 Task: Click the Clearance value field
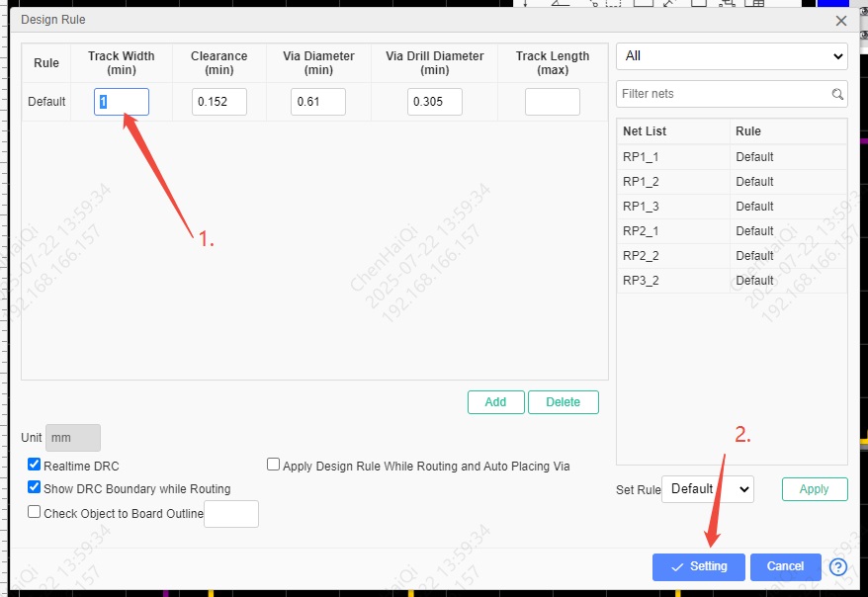[x=218, y=102]
